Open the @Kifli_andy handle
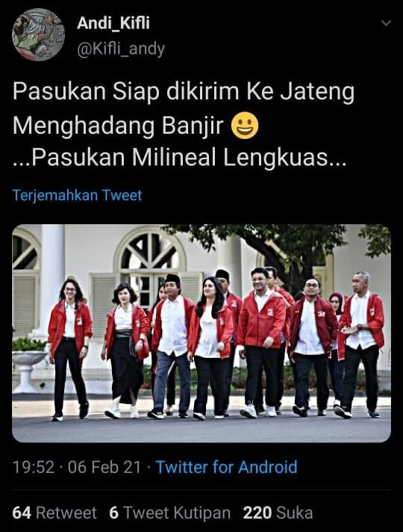Viewport: 403px width, 532px height. [121, 49]
